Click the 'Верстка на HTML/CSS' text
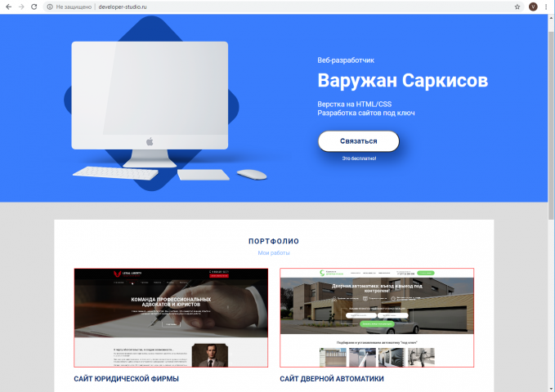555x392 pixels. point(354,105)
